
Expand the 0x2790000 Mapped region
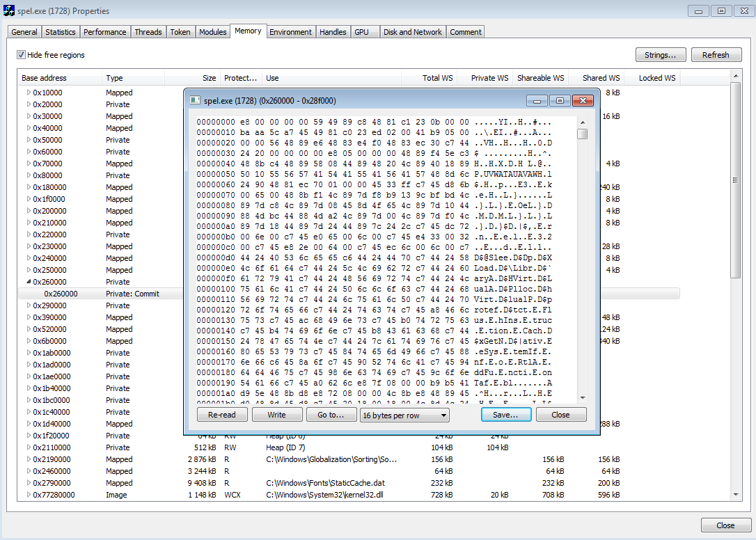29,483
